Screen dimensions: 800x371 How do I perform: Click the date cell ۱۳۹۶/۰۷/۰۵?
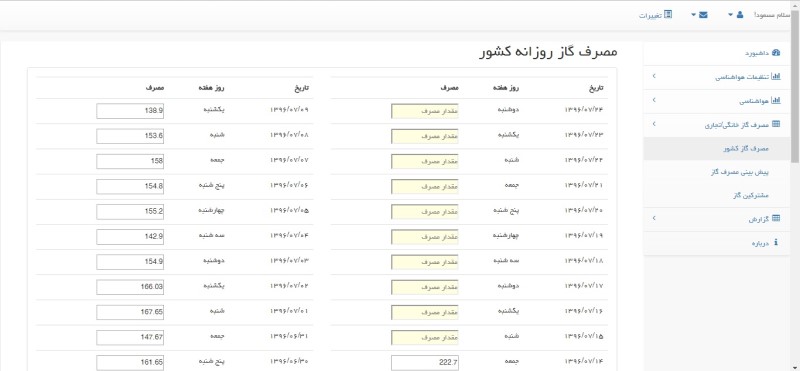289,210
